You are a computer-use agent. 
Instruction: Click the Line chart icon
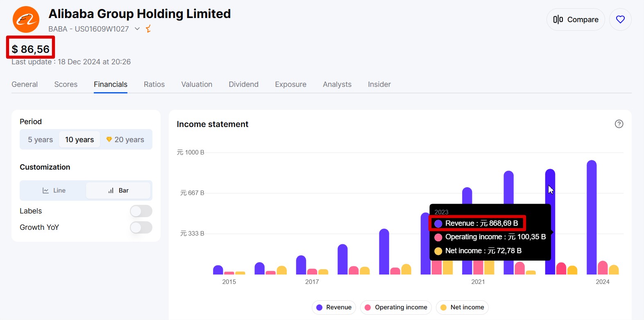click(x=45, y=191)
